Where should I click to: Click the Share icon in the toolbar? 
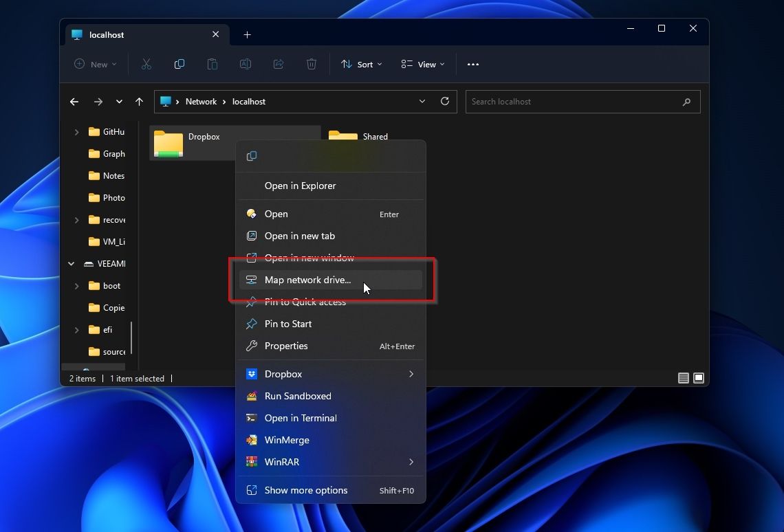[x=279, y=64]
